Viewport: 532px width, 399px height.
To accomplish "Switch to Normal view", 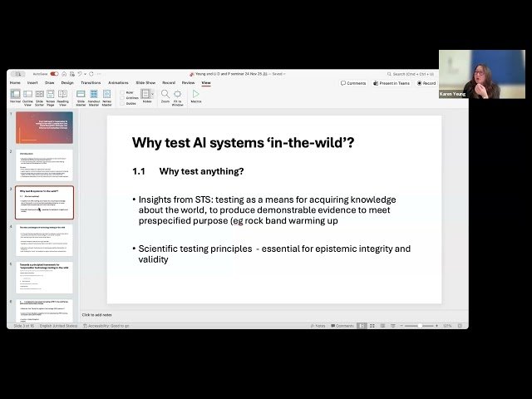I will tap(15, 97).
